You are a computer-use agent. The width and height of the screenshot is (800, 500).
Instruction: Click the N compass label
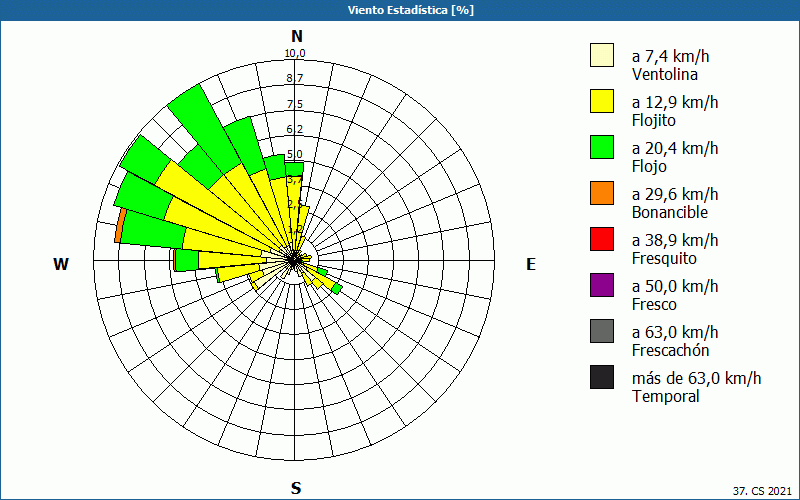296,36
